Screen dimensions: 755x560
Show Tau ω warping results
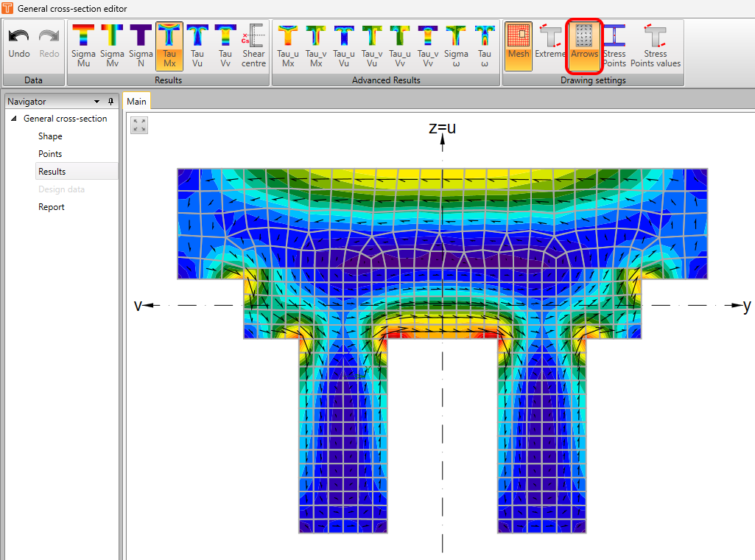pyautogui.click(x=485, y=45)
